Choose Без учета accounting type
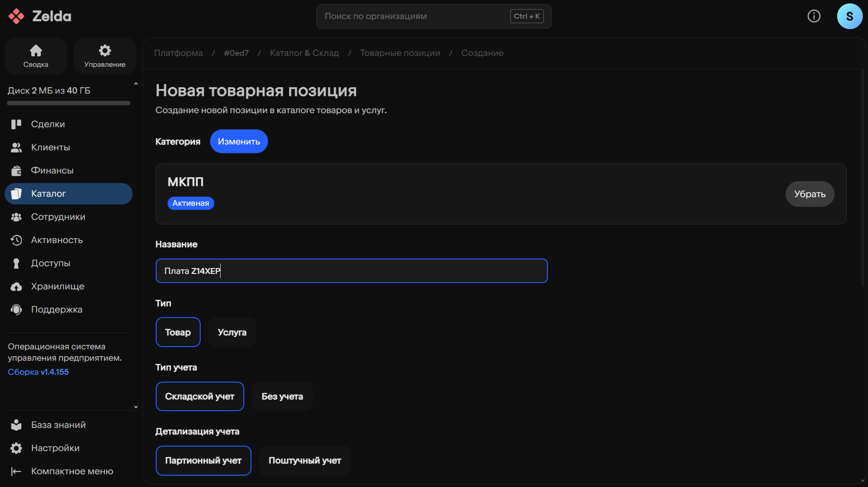The image size is (868, 487). [282, 397]
